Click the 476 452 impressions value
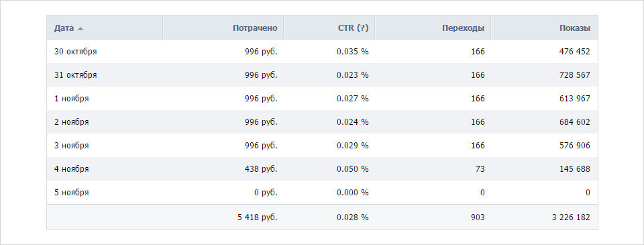The image size is (644, 245). point(575,52)
